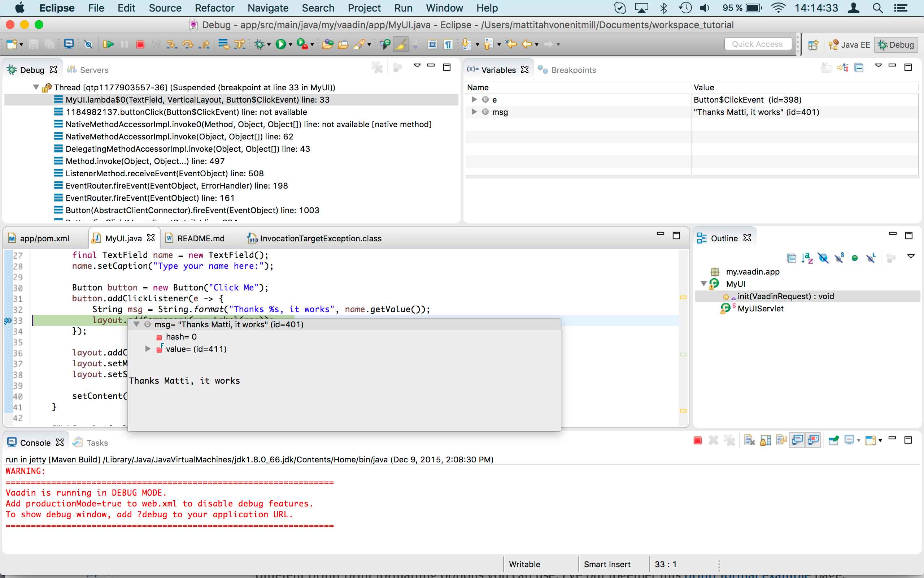
Task: Click the Use Step Filters icon
Action: point(239,44)
